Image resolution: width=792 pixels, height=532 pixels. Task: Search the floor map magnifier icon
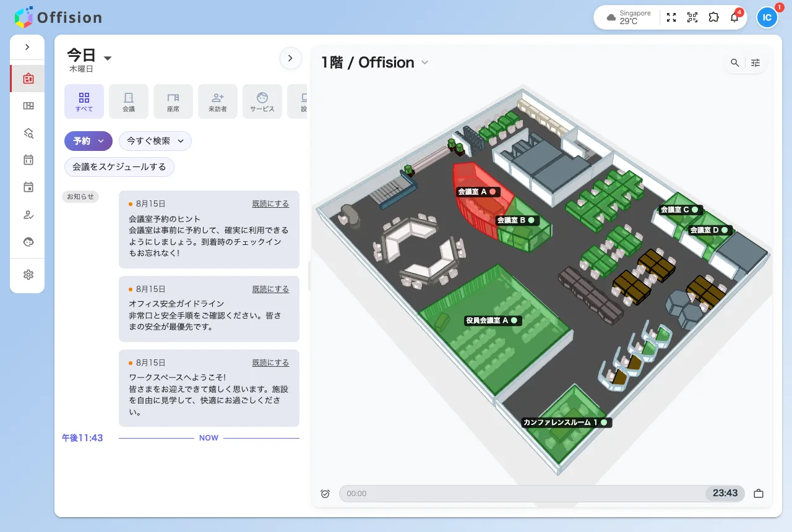point(735,62)
